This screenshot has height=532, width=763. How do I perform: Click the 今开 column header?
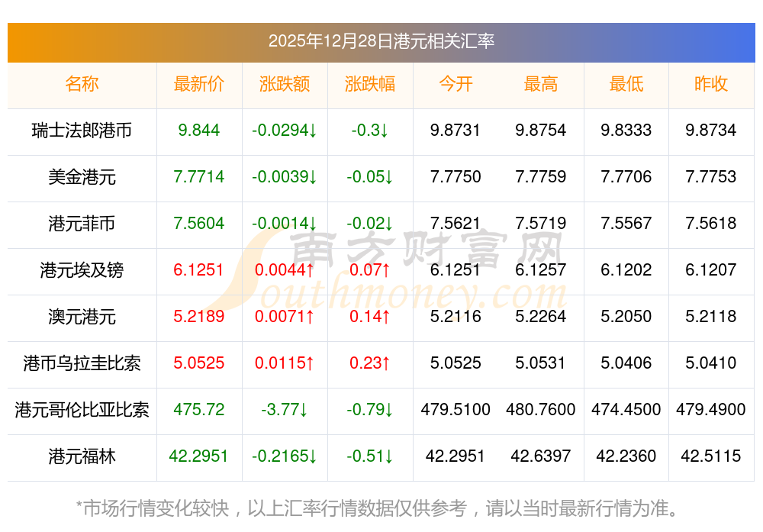456,84
